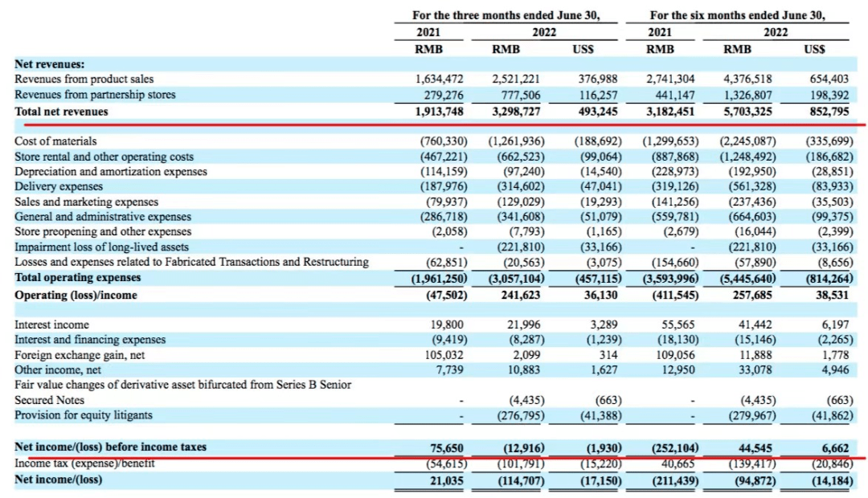Click the 852,795 US$ total revenue value
This screenshot has height=498, width=868.
[x=829, y=112]
